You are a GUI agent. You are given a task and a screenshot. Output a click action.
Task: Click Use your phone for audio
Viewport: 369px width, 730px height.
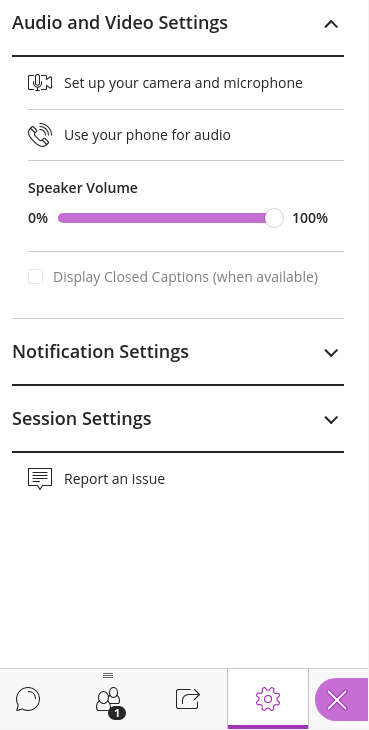(x=148, y=135)
